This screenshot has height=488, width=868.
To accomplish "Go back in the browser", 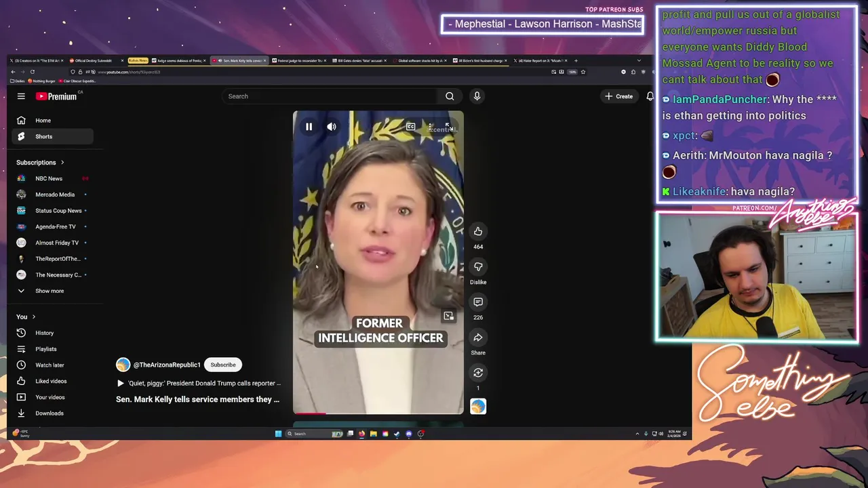I will tap(13, 72).
